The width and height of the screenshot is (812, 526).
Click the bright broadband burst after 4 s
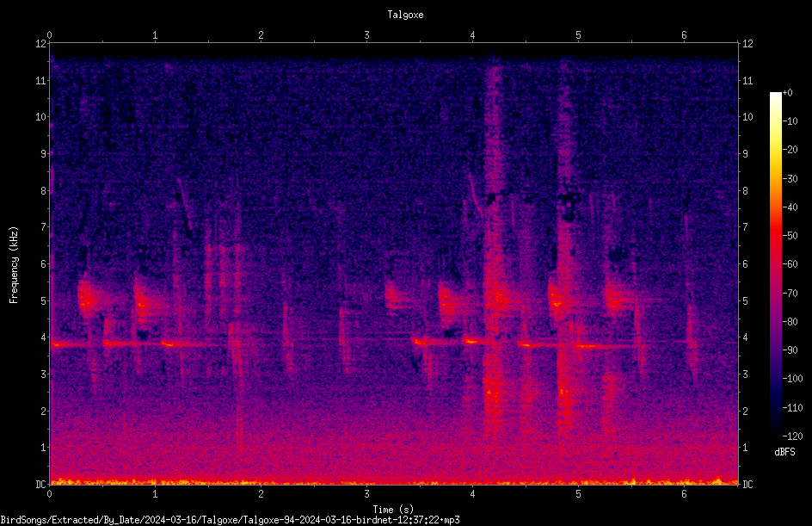(x=495, y=249)
